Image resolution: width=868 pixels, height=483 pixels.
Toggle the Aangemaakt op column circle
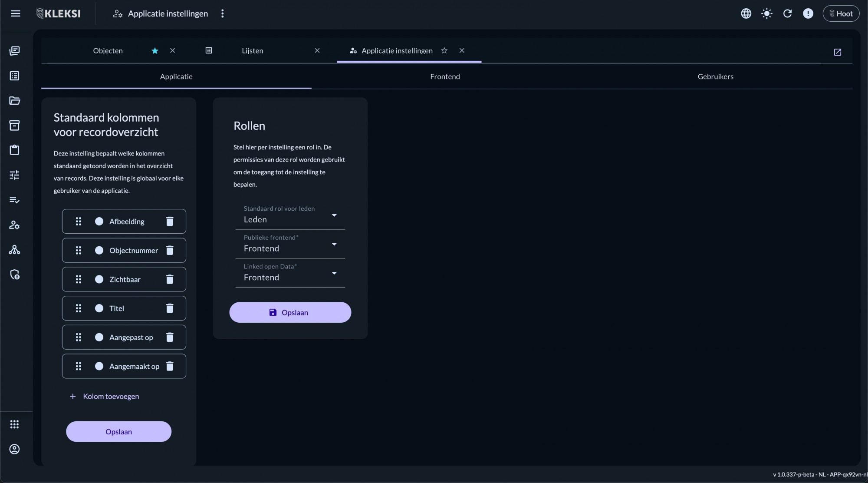(99, 366)
